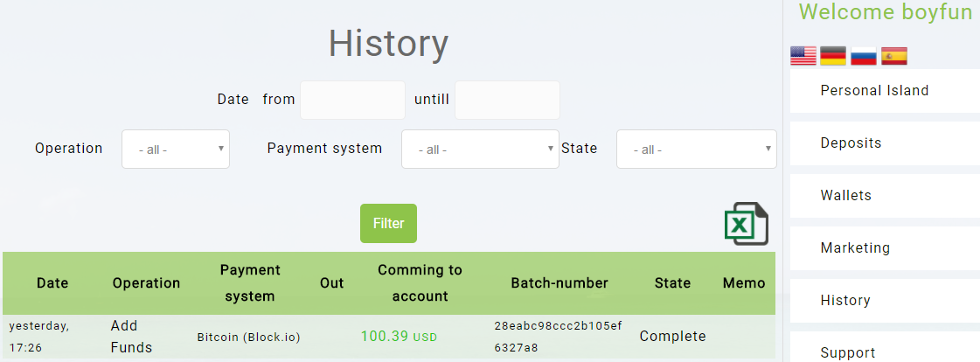Screen dimensions: 980x362
Task: Switch language to German flag
Action: tap(833, 57)
